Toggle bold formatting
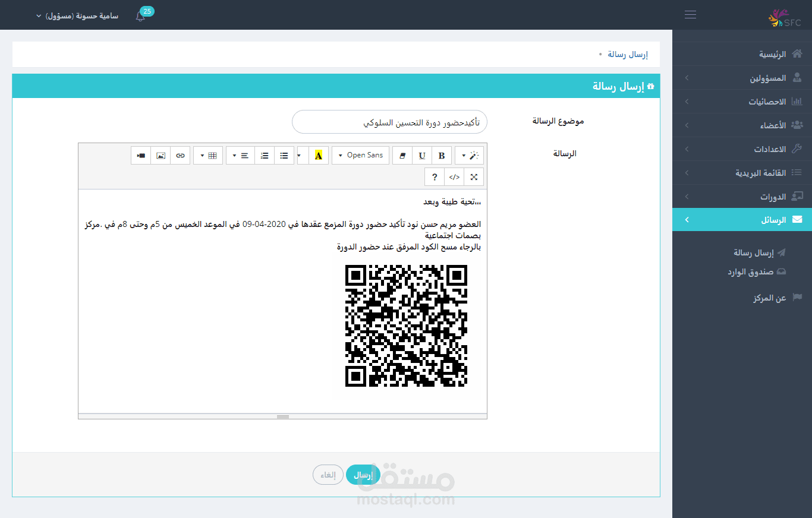Viewport: 812px width, 518px height. 442,155
